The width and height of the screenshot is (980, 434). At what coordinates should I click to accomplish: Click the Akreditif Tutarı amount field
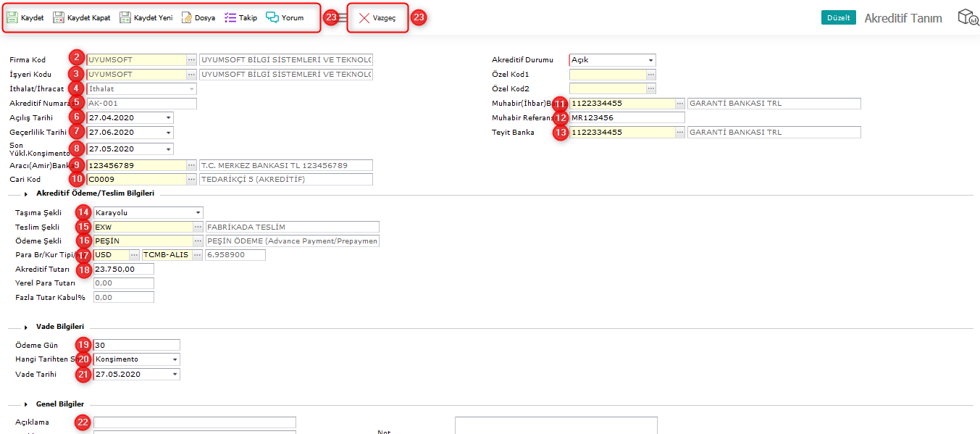[123, 269]
